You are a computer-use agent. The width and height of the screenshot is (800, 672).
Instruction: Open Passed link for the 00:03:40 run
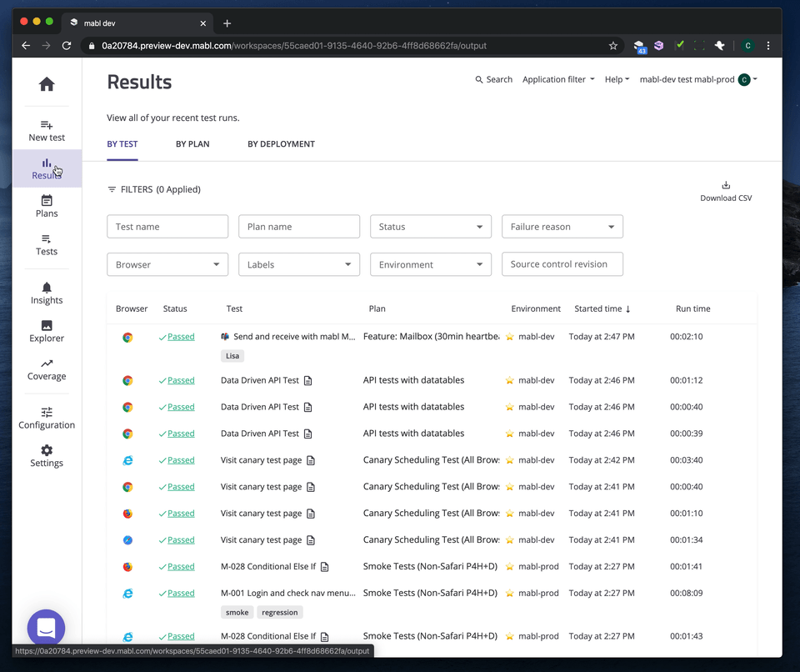pos(181,460)
